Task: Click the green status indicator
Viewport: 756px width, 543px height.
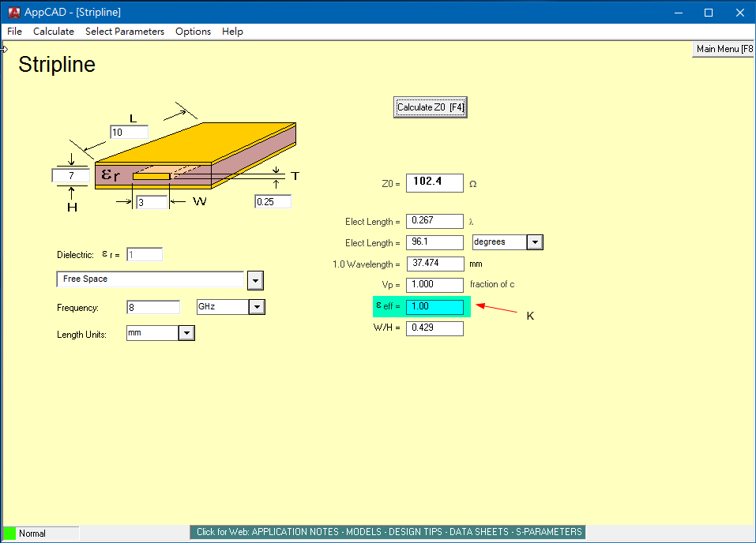Action: (x=9, y=534)
